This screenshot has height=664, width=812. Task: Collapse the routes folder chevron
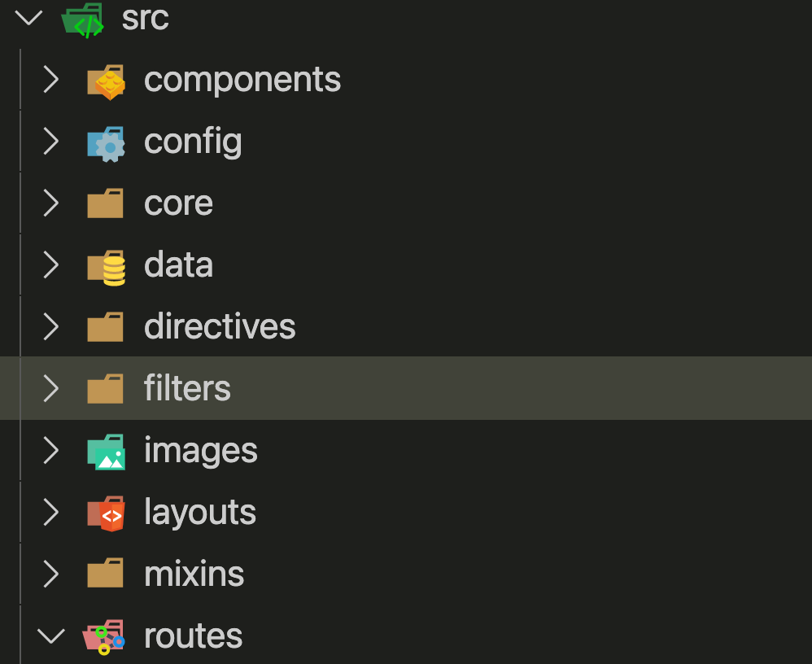(x=51, y=636)
